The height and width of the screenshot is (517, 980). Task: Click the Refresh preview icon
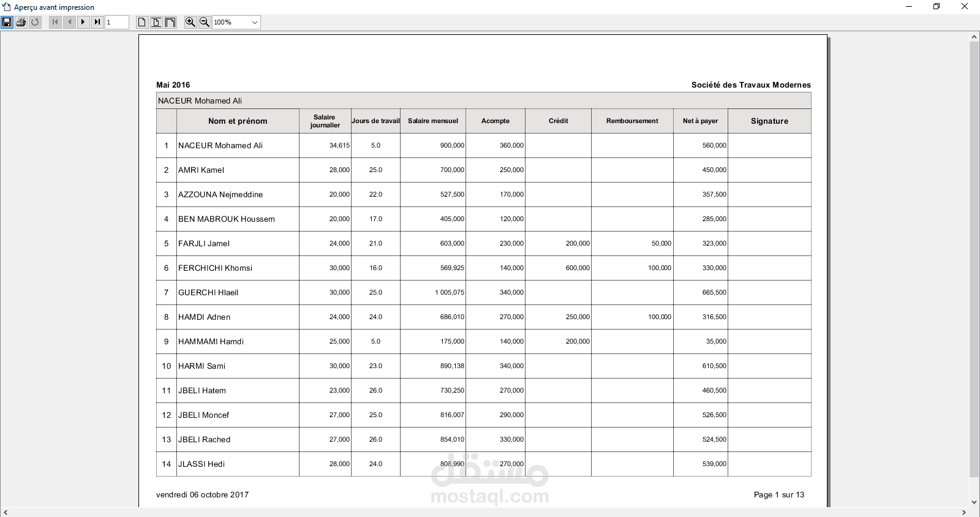point(35,22)
